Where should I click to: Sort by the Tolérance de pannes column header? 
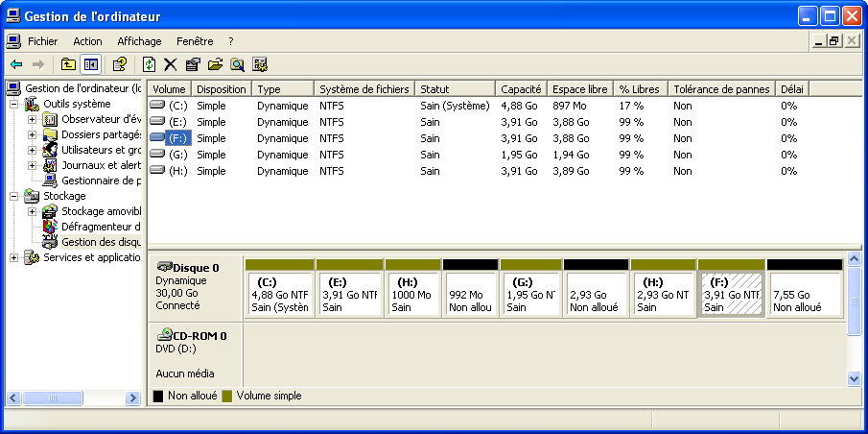point(721,89)
